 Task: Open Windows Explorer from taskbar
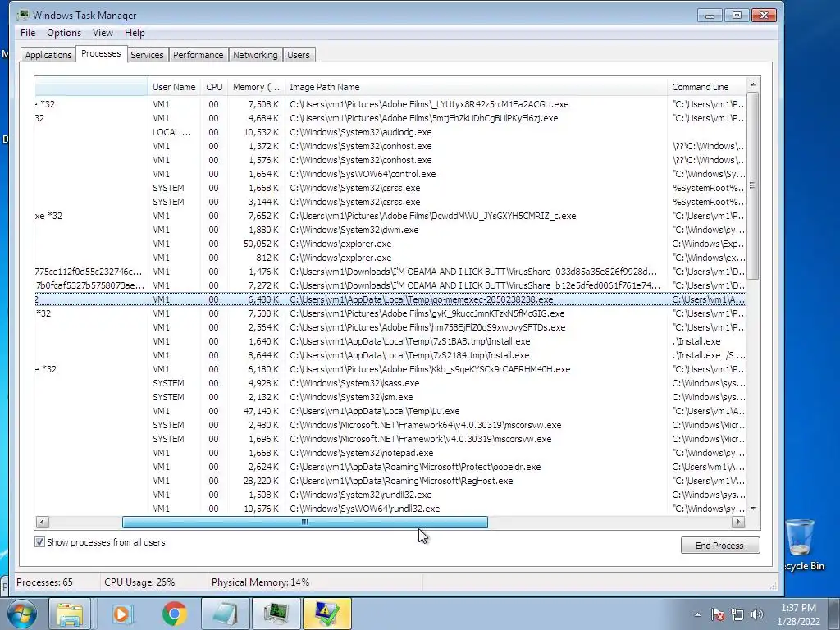(x=70, y=614)
